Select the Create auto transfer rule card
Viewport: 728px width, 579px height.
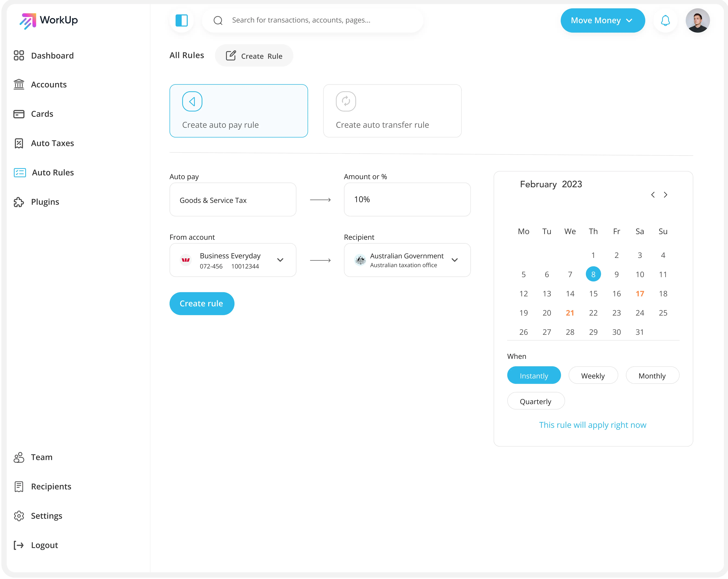click(x=392, y=111)
